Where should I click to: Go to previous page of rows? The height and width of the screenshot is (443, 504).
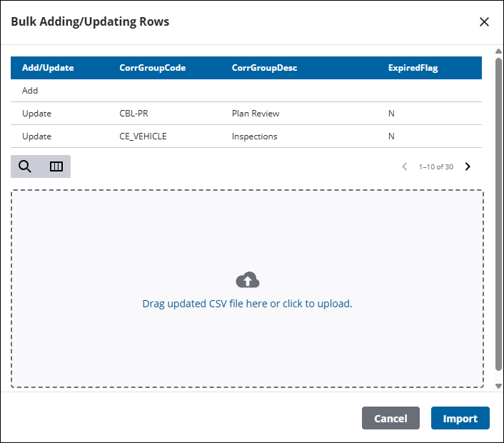coord(405,166)
